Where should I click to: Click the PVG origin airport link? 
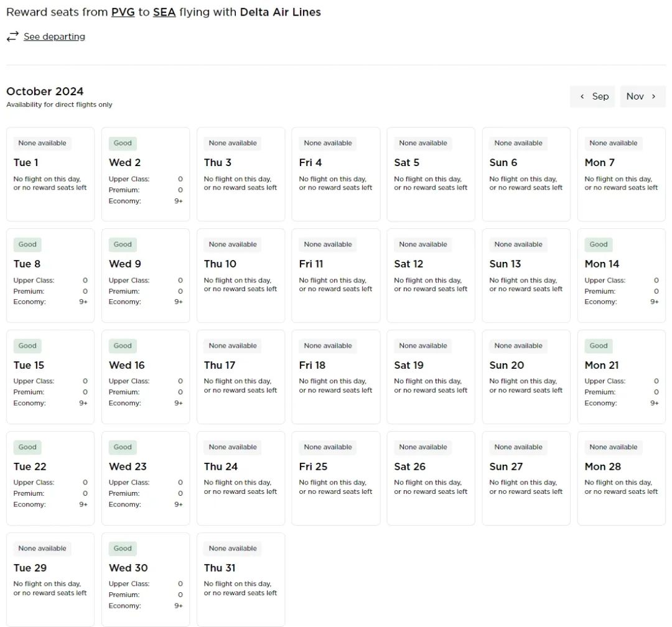click(x=123, y=12)
